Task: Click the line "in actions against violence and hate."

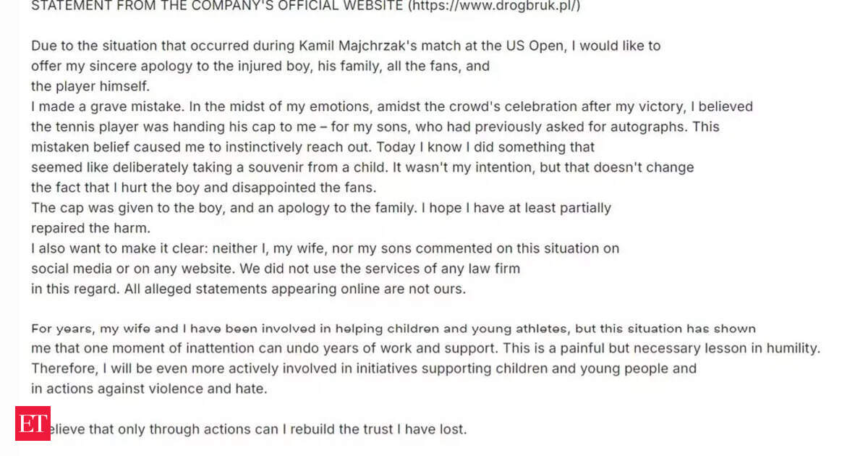Action: click(x=149, y=389)
